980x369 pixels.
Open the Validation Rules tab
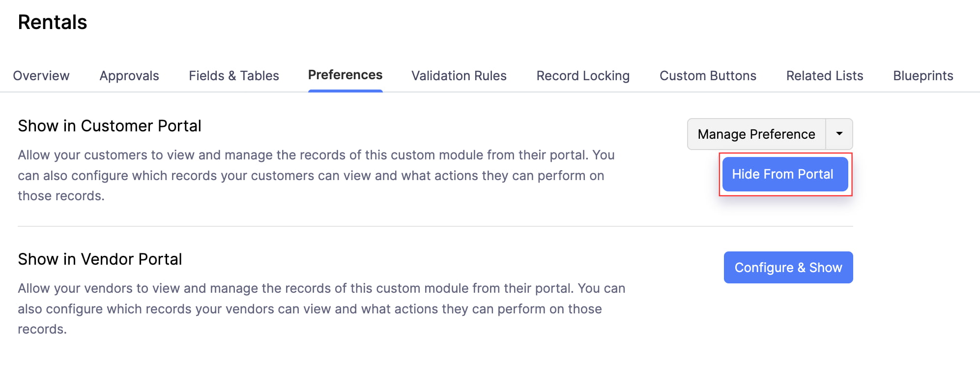pos(459,75)
